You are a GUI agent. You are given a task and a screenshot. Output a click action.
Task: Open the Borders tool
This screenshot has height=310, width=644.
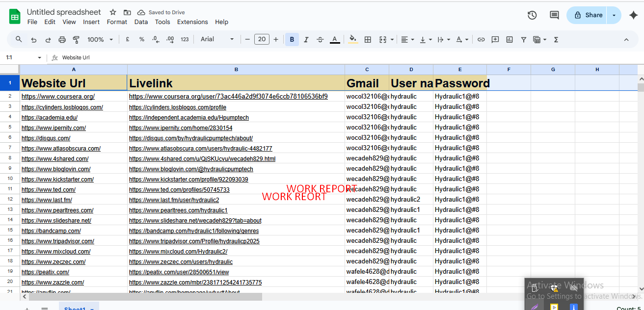368,40
